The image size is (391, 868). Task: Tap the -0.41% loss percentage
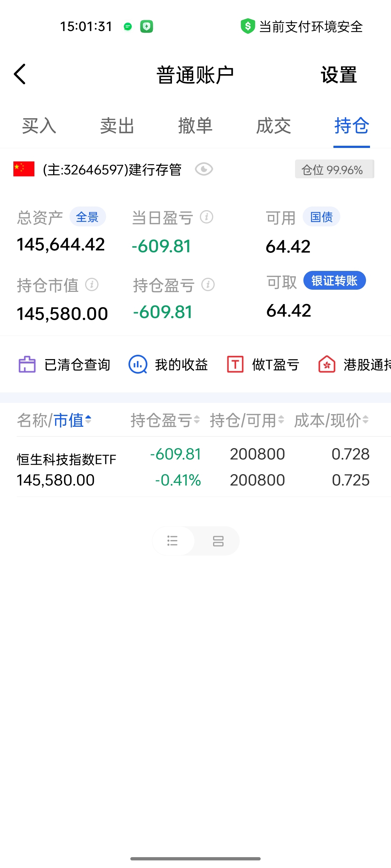[x=178, y=480]
